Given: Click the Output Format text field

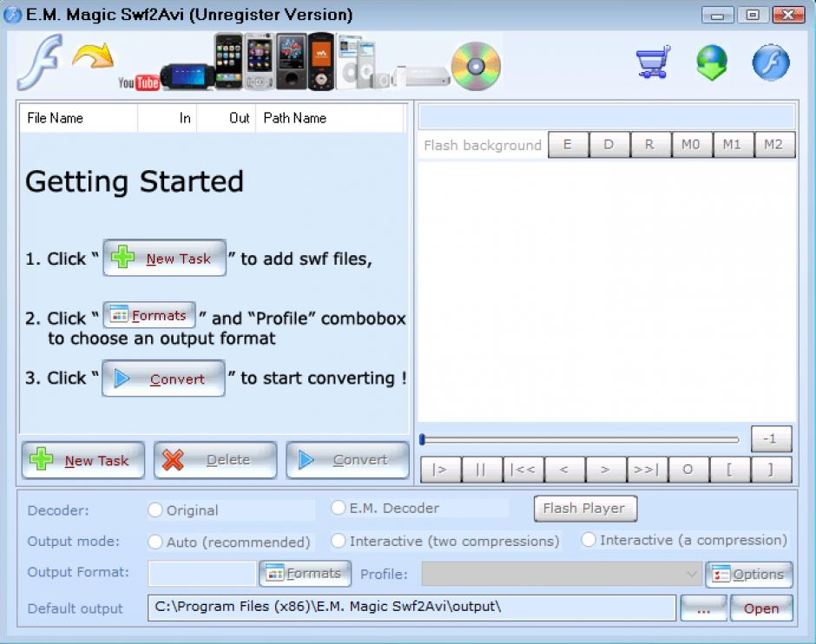Looking at the screenshot, I should (202, 573).
